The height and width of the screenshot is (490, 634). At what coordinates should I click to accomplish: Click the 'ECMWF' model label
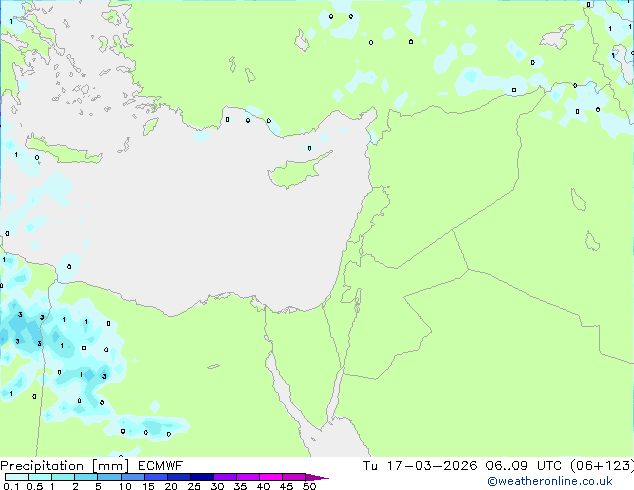click(x=161, y=466)
